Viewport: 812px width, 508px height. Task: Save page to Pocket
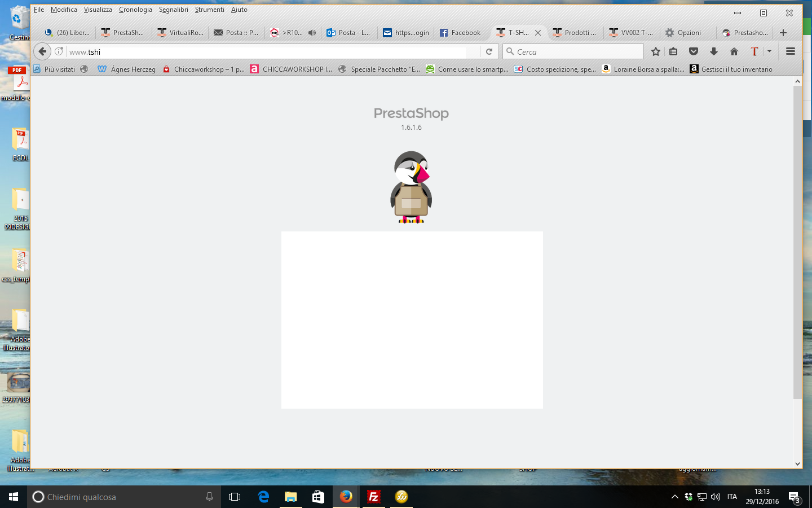[694, 51]
